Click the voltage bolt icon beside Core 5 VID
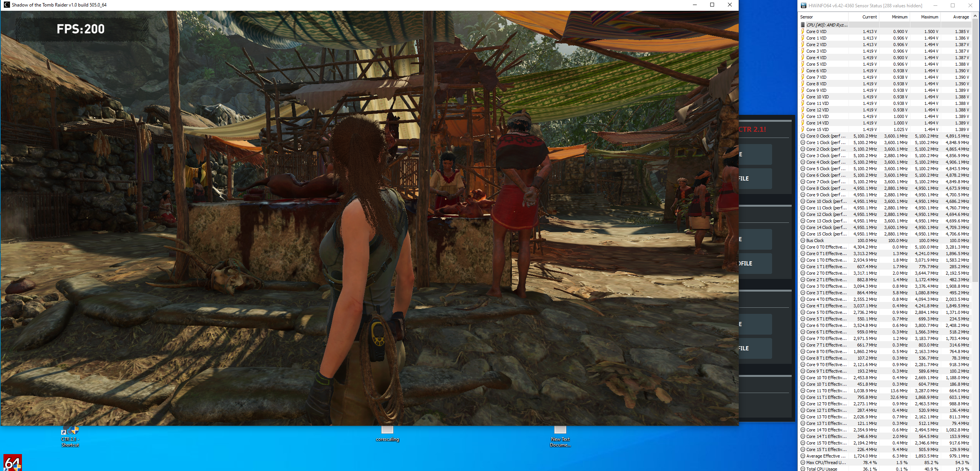The height and width of the screenshot is (471, 980). tap(803, 64)
